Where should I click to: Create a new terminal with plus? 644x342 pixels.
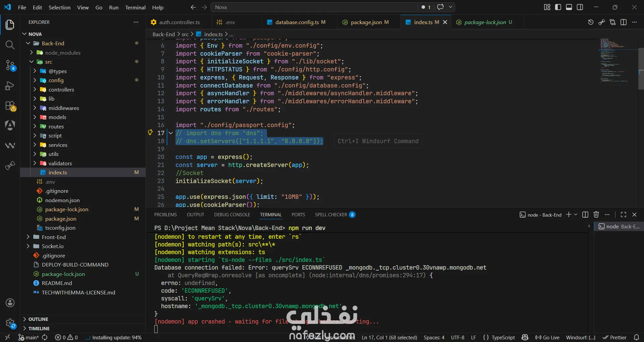point(569,215)
